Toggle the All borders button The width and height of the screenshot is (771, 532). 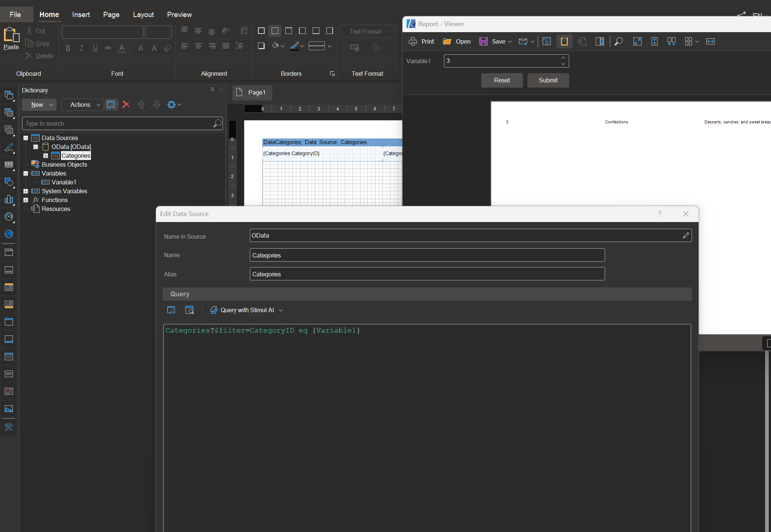261,31
